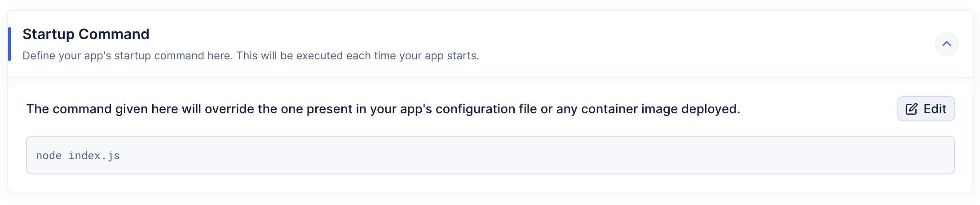Click empty space inside command box
The image size is (980, 205).
[539, 156]
